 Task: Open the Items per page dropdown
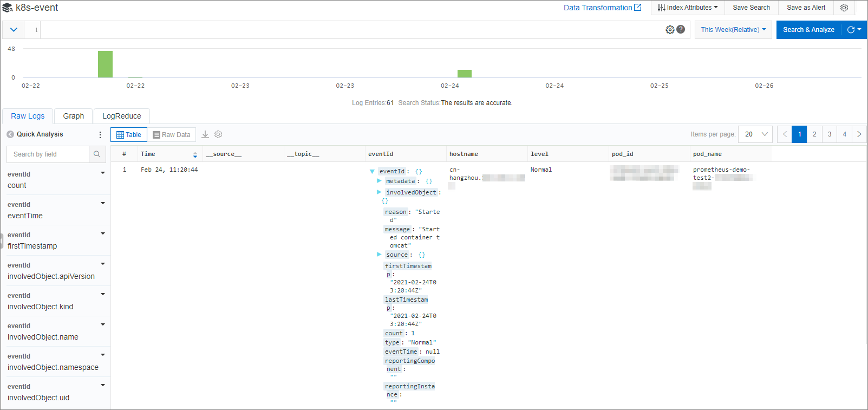[x=756, y=134]
